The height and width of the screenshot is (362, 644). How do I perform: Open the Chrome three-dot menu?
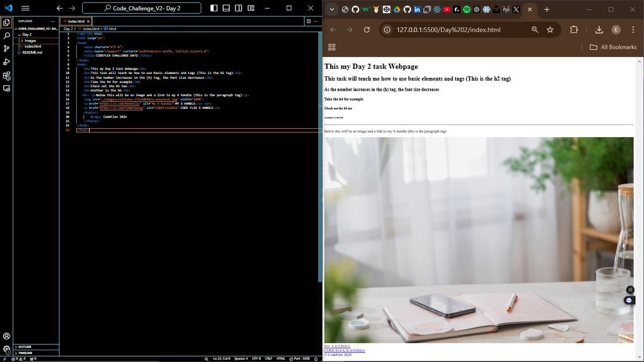point(633,29)
